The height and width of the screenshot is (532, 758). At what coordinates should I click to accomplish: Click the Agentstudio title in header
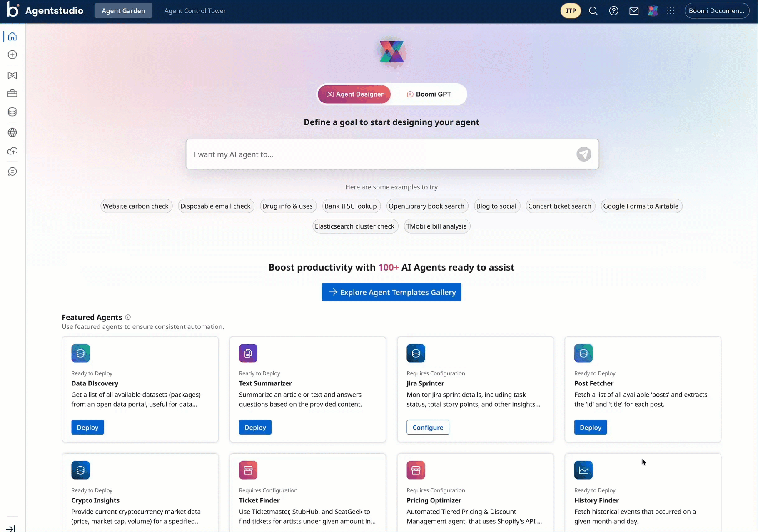point(54,11)
